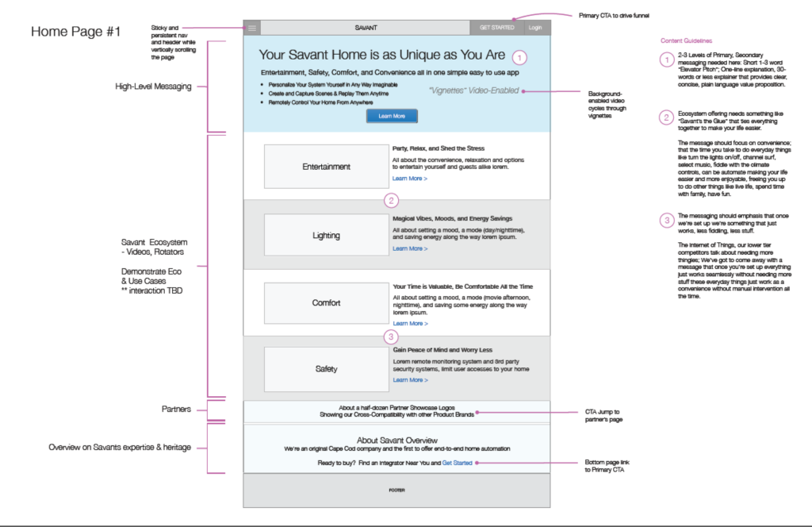Image resolution: width=812 pixels, height=527 pixels.
Task: Open the hamburger menu icon in nav bar
Action: (251, 28)
